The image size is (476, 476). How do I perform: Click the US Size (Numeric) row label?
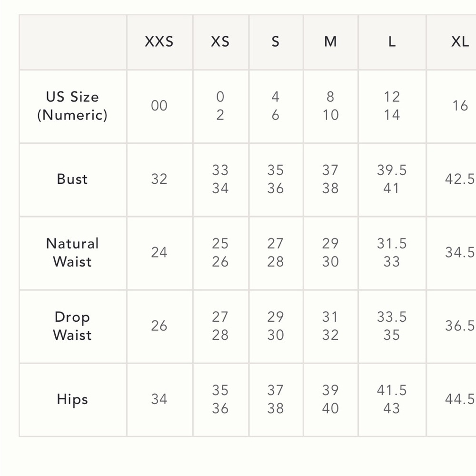coord(72,106)
